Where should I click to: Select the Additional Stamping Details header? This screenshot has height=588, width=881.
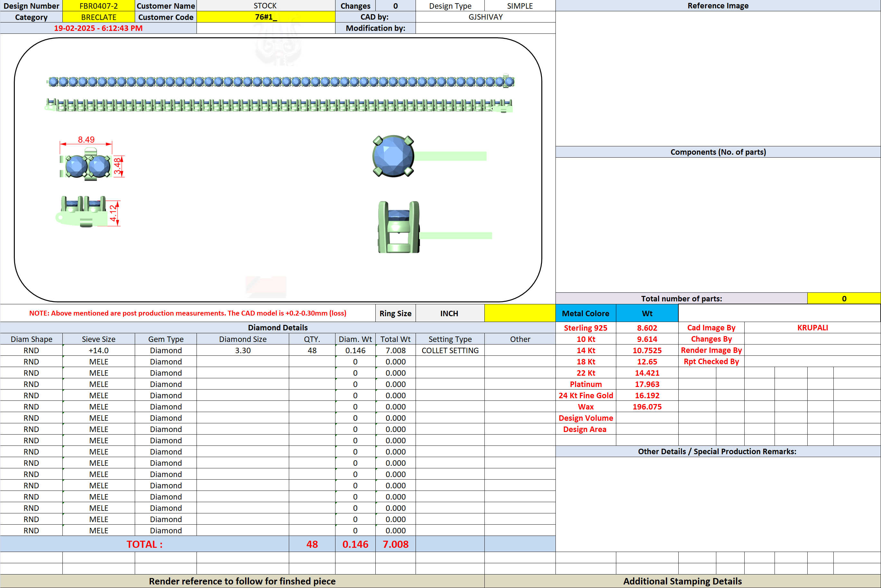pos(682,581)
